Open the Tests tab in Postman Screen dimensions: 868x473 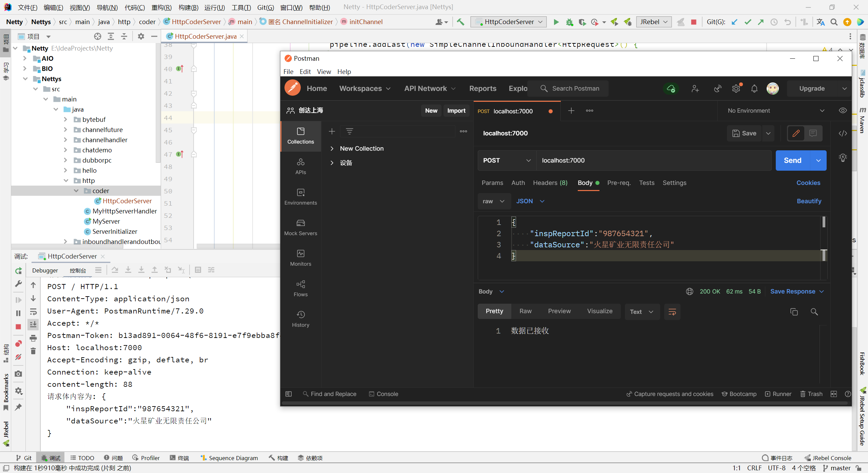(x=647, y=183)
